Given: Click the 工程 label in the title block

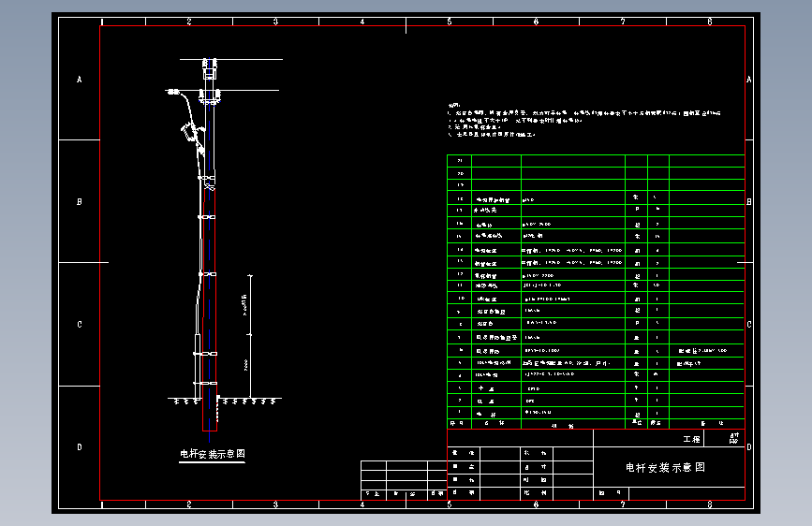Looking at the screenshot, I should tap(691, 439).
